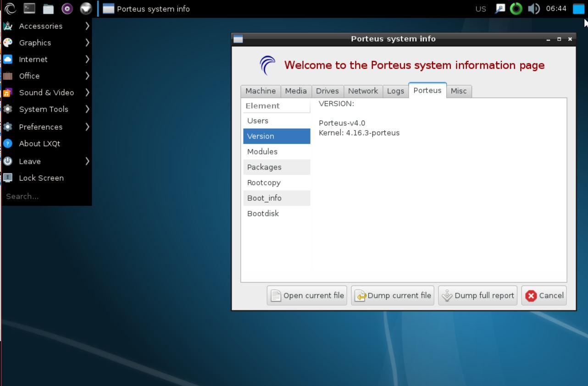
Task: Select About LXQt menu entry
Action: pyautogui.click(x=46, y=143)
